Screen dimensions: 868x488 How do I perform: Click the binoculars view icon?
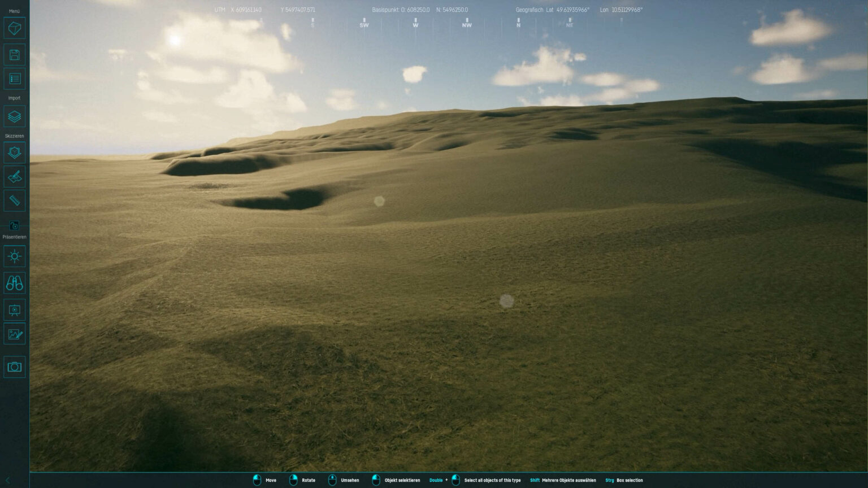tap(15, 283)
